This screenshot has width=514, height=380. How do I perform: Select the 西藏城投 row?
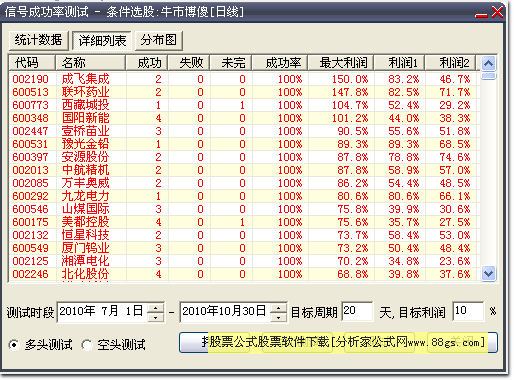click(244, 105)
